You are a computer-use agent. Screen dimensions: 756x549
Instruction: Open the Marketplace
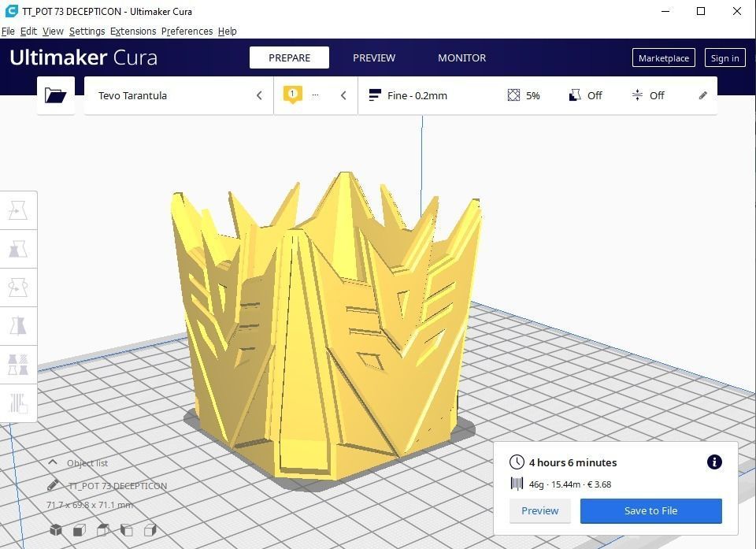click(663, 57)
